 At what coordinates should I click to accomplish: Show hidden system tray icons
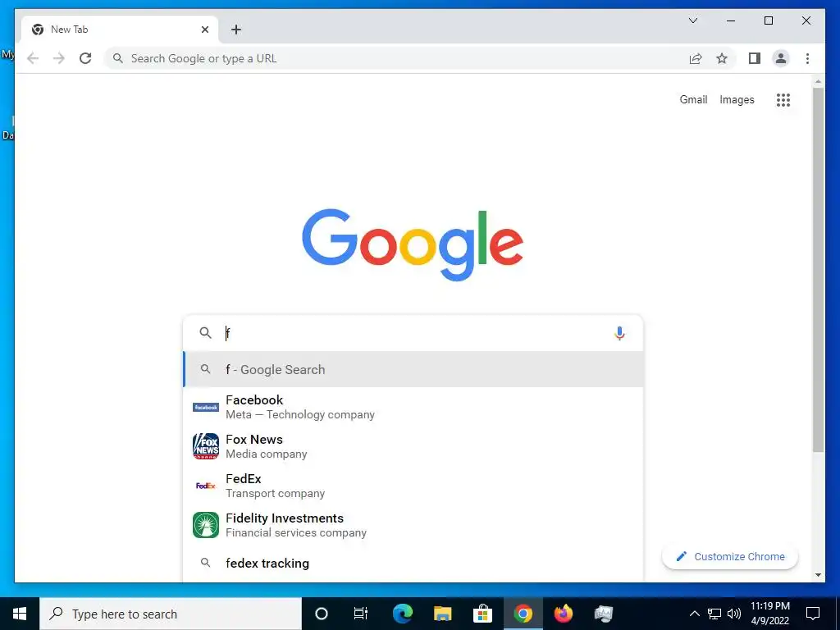click(x=694, y=614)
